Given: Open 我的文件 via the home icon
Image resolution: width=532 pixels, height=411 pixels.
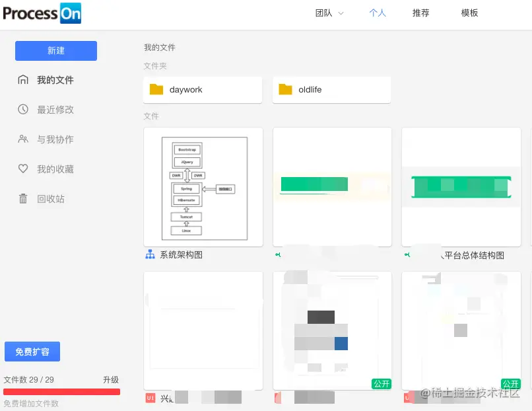Looking at the screenshot, I should coord(24,80).
